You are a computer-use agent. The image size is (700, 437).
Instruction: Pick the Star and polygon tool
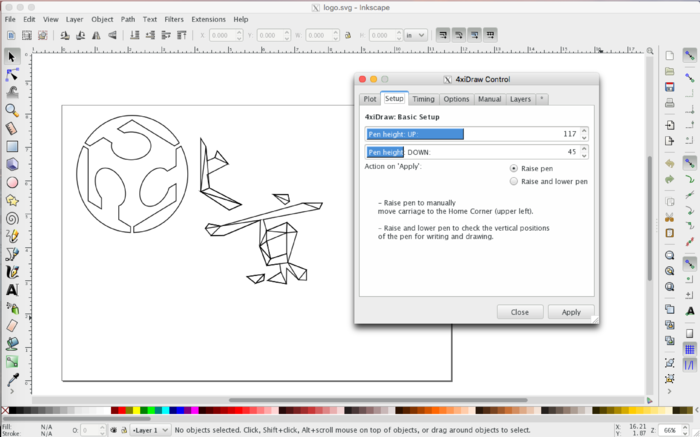(12, 200)
